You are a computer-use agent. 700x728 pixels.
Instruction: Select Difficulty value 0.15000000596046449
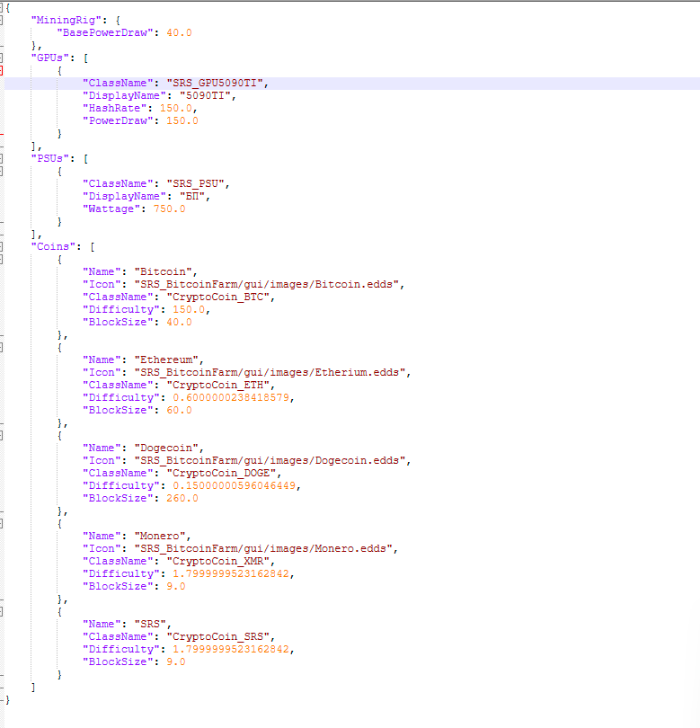click(x=234, y=485)
